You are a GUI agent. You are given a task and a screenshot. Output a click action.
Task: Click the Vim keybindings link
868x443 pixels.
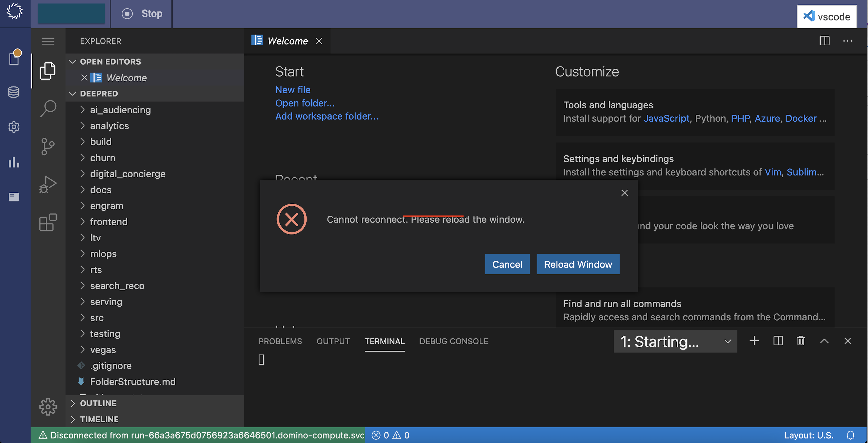pyautogui.click(x=773, y=172)
